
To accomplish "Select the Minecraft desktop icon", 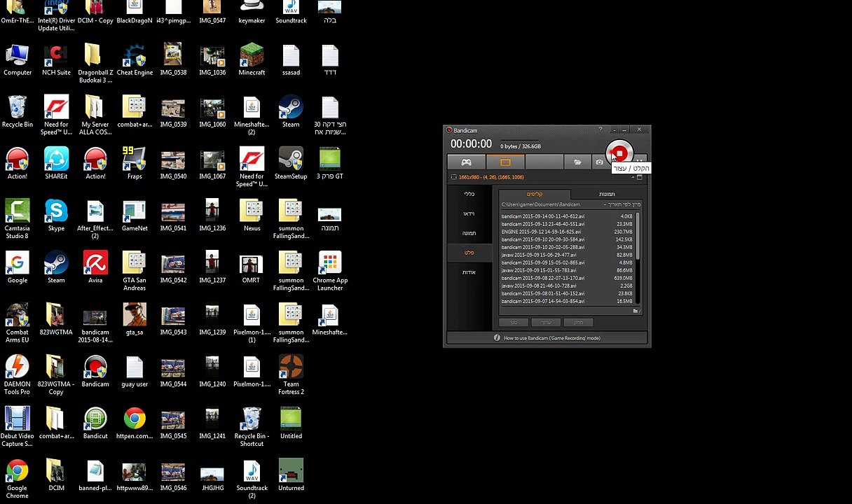I will click(x=252, y=60).
